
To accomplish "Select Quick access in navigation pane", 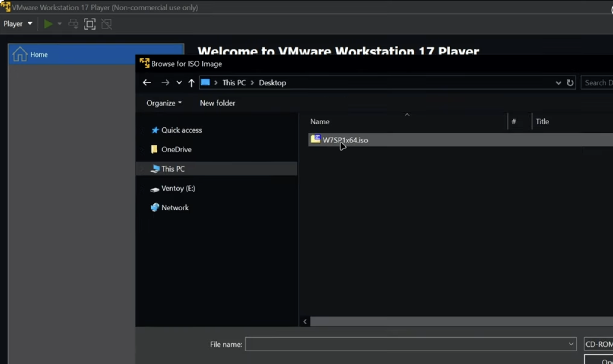I will [181, 130].
